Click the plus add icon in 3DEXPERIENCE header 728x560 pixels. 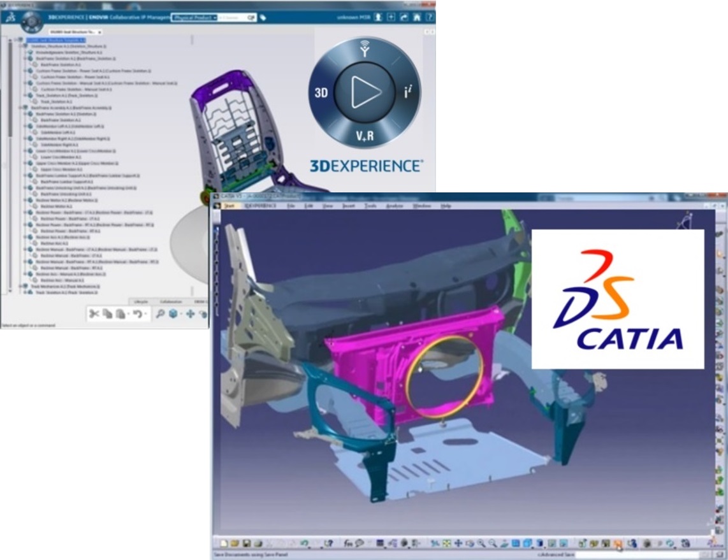pyautogui.click(x=391, y=17)
